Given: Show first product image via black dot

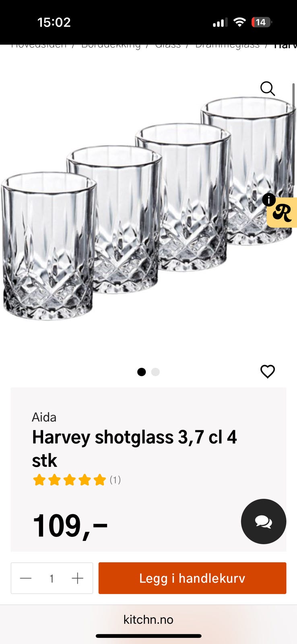Looking at the screenshot, I should point(142,372).
